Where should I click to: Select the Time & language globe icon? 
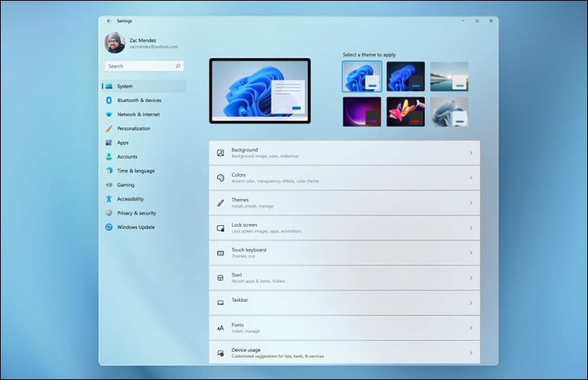(x=109, y=171)
